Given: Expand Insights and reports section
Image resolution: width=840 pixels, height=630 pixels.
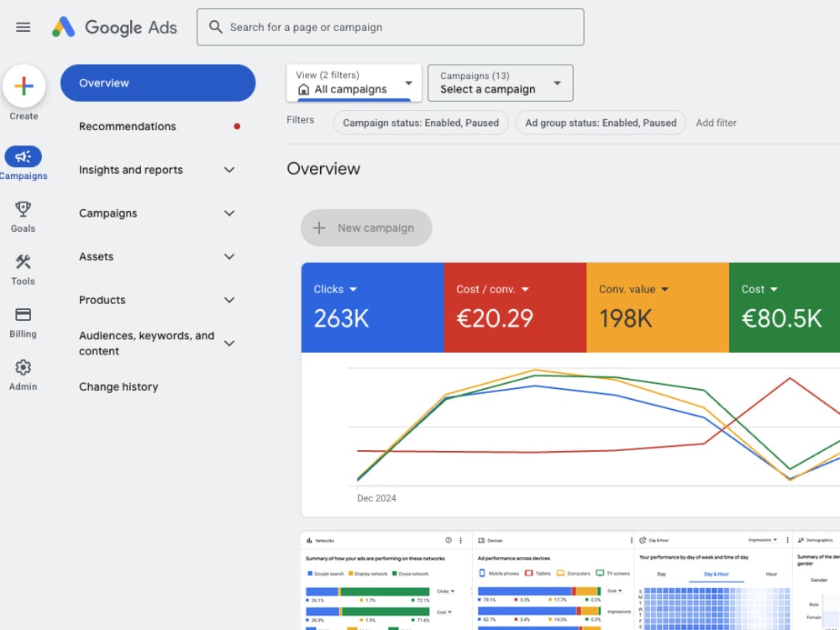Looking at the screenshot, I should coord(229,170).
